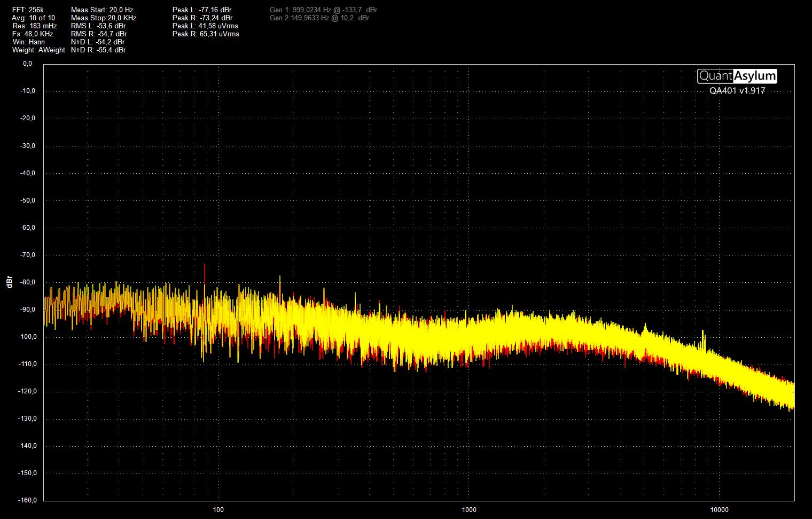This screenshot has height=519, width=812.
Task: Click the RMS L: -53,6 dBr reading
Action: click(98, 26)
